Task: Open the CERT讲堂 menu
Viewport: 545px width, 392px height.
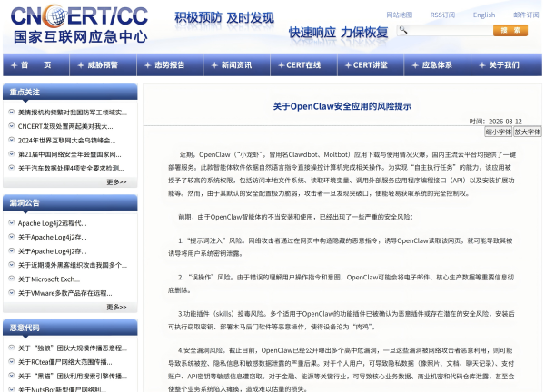Action: (x=371, y=65)
